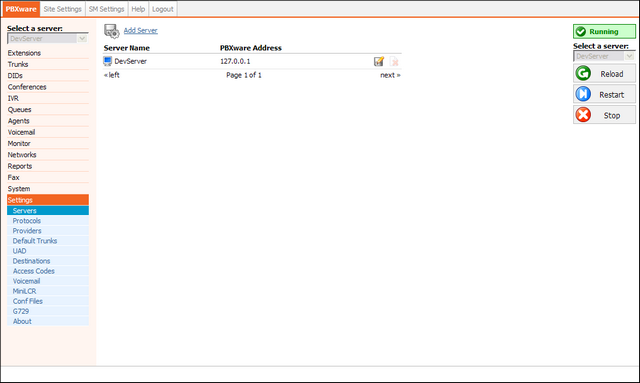Go to the next page link

390,75
